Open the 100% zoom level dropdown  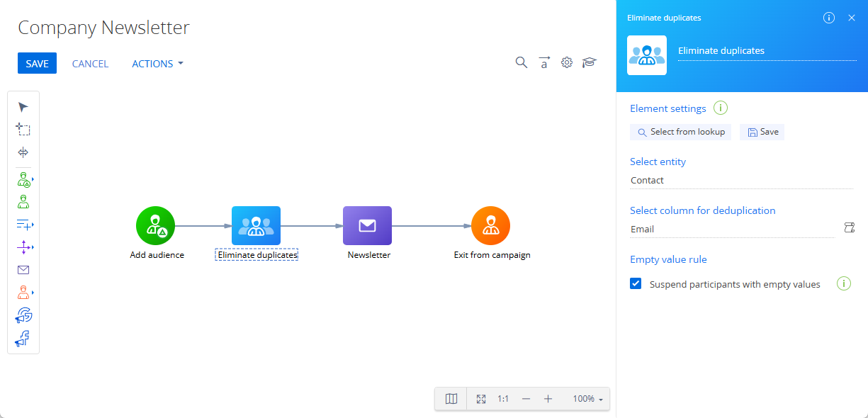[x=588, y=399]
